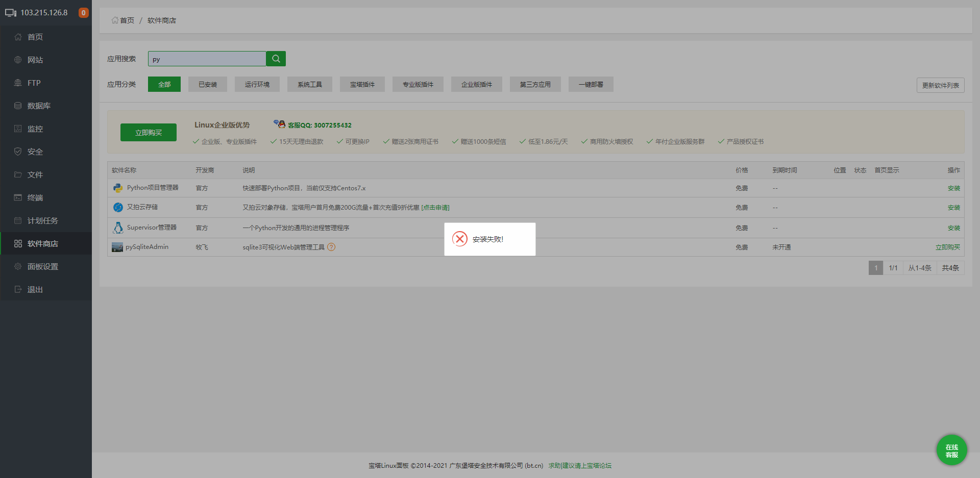
Task: Click the Python项目管理器 name text
Action: (153, 188)
